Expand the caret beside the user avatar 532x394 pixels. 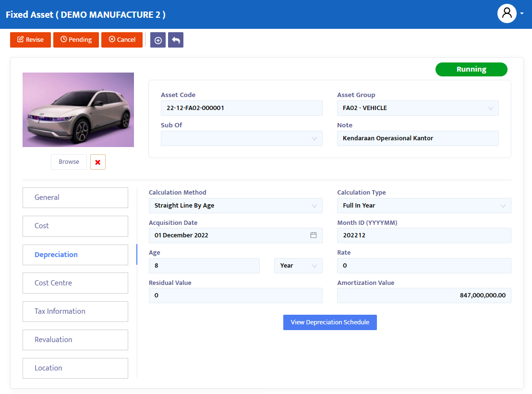click(522, 13)
